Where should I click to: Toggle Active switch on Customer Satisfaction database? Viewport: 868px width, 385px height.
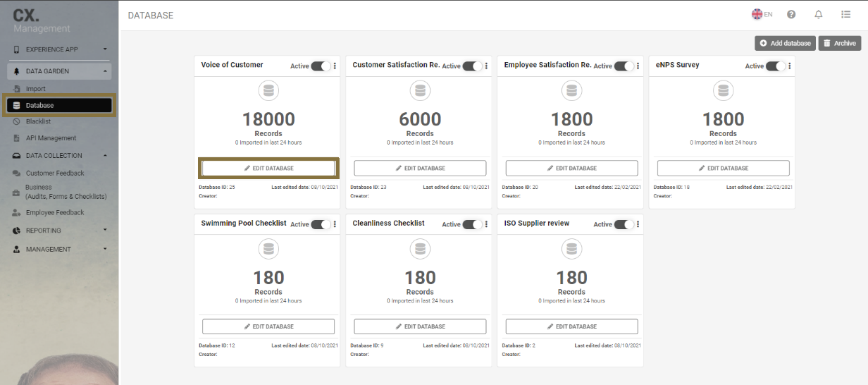coord(472,66)
